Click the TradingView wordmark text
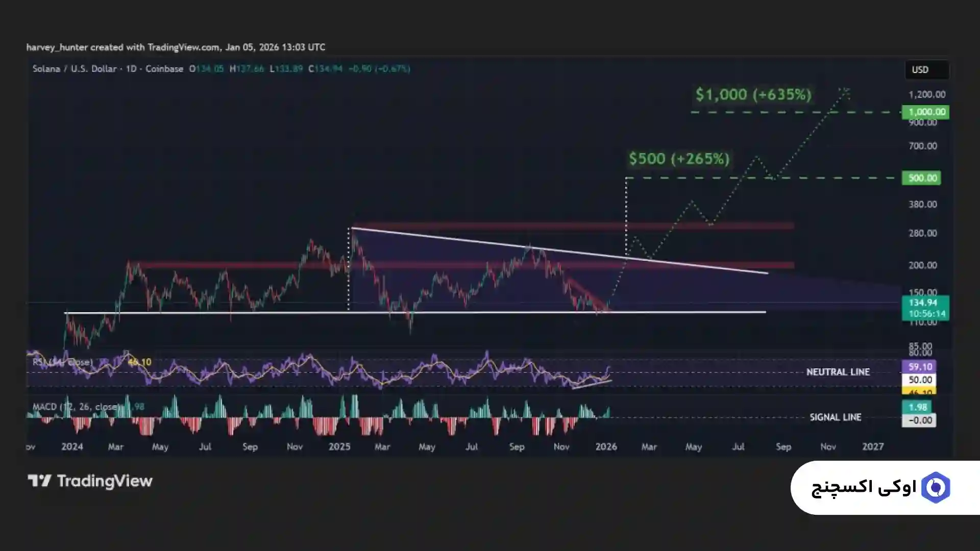980x551 pixels. point(105,481)
